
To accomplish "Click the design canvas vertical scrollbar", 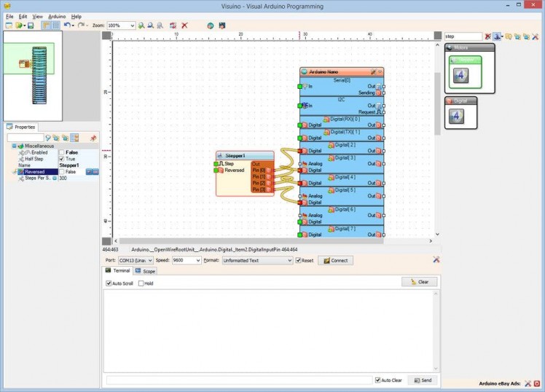I will click(x=437, y=102).
